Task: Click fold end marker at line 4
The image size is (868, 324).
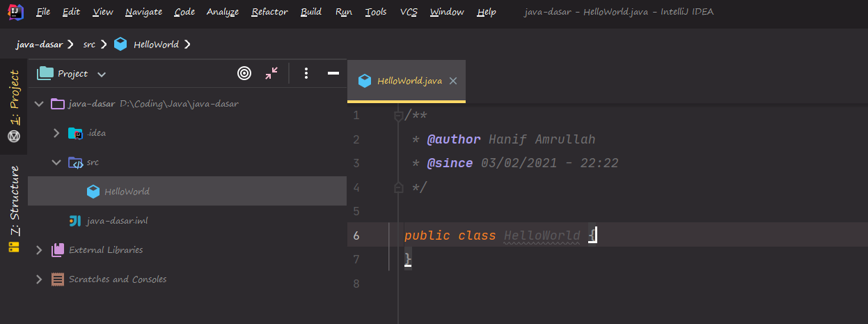Action: (x=398, y=187)
